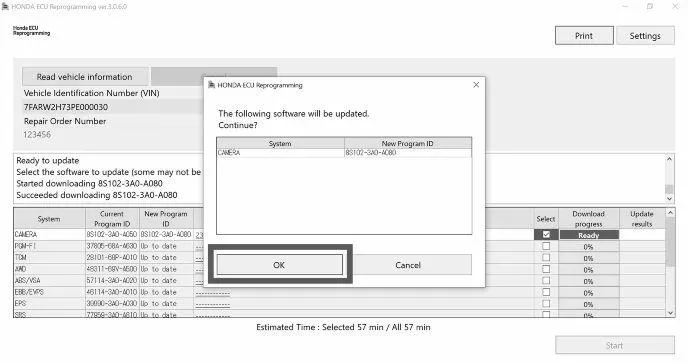Click the HONDA ECU Reprogramming title bar icon
This screenshot has height=363, width=688.
pos(5,7)
